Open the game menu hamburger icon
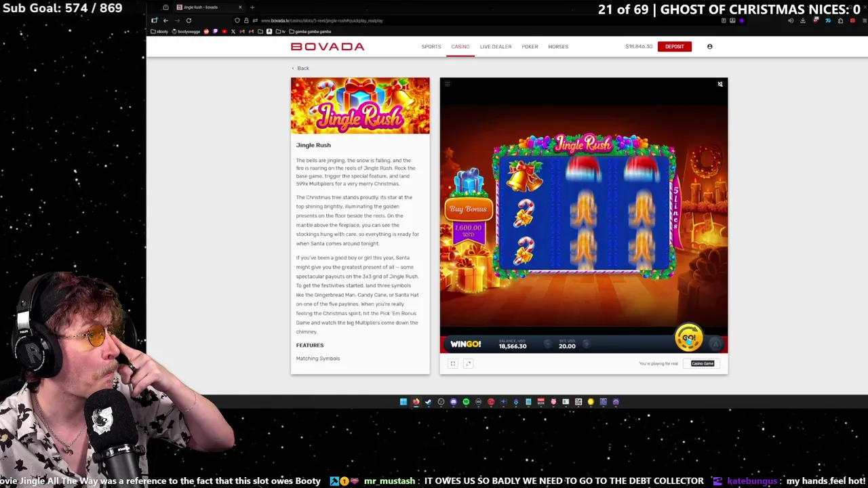The height and width of the screenshot is (488, 868). click(448, 84)
